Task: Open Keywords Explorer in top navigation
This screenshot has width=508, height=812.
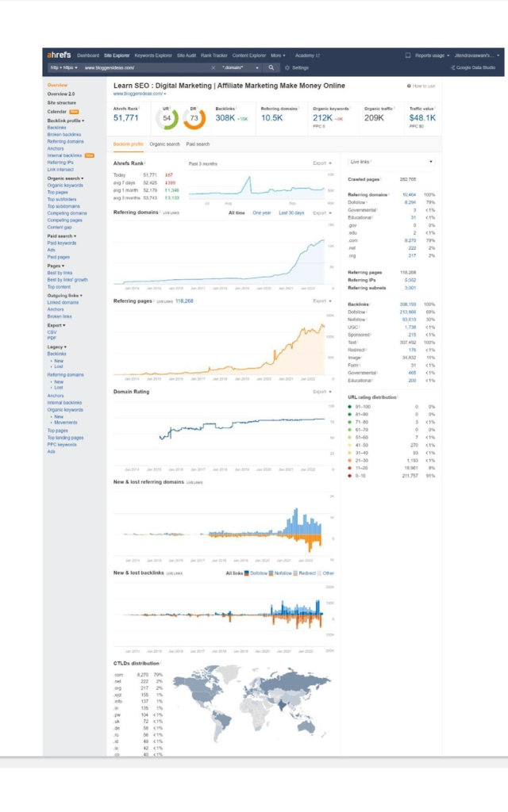Action: 153,56
